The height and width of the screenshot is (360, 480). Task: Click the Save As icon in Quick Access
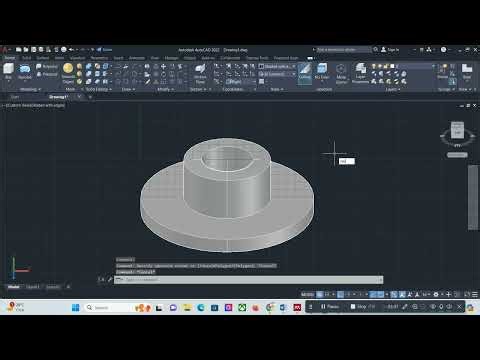pos(41,50)
